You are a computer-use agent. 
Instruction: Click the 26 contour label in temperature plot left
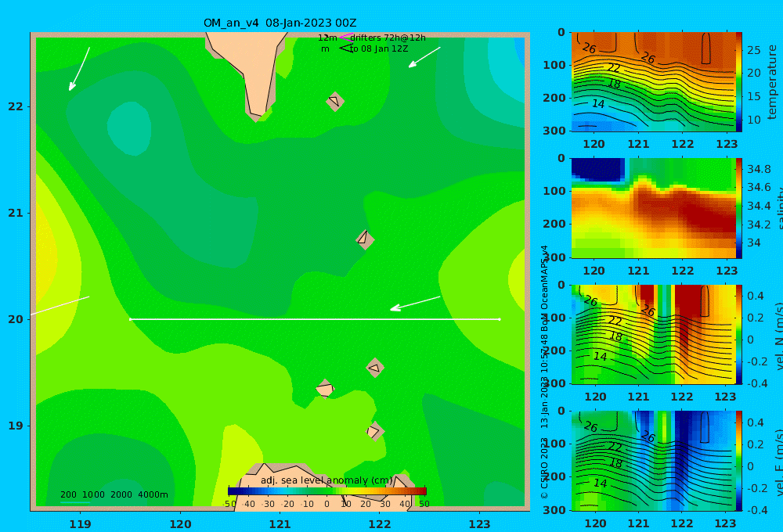click(x=590, y=48)
